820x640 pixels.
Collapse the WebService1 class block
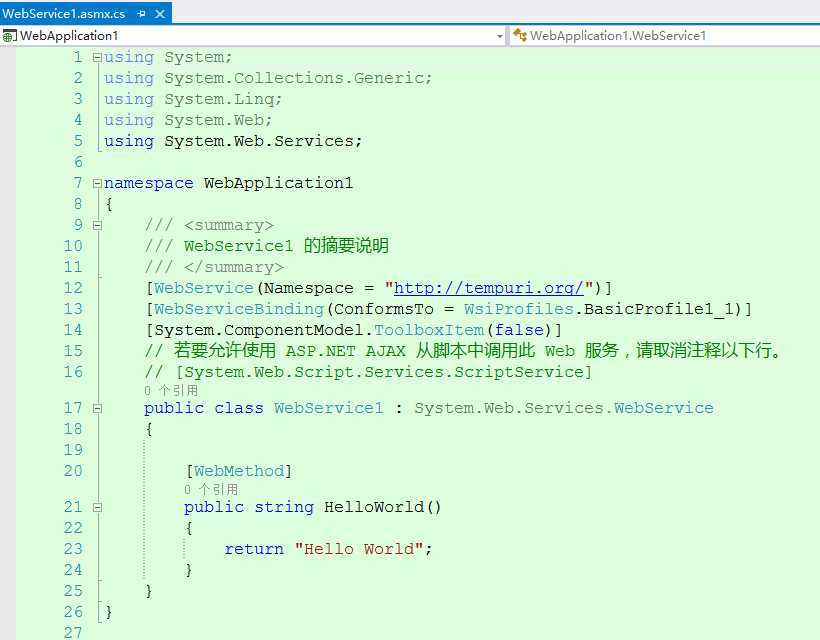97,408
